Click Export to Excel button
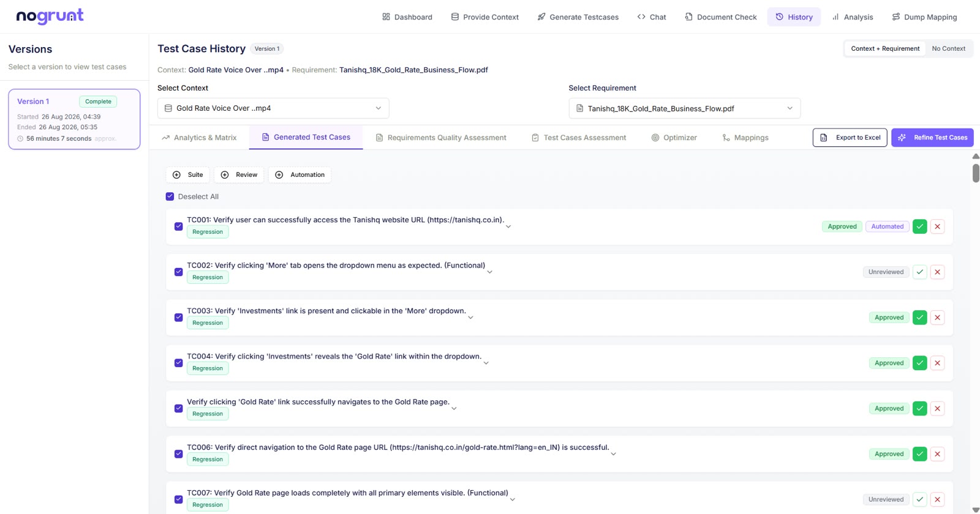Image resolution: width=980 pixels, height=514 pixels. coord(850,138)
